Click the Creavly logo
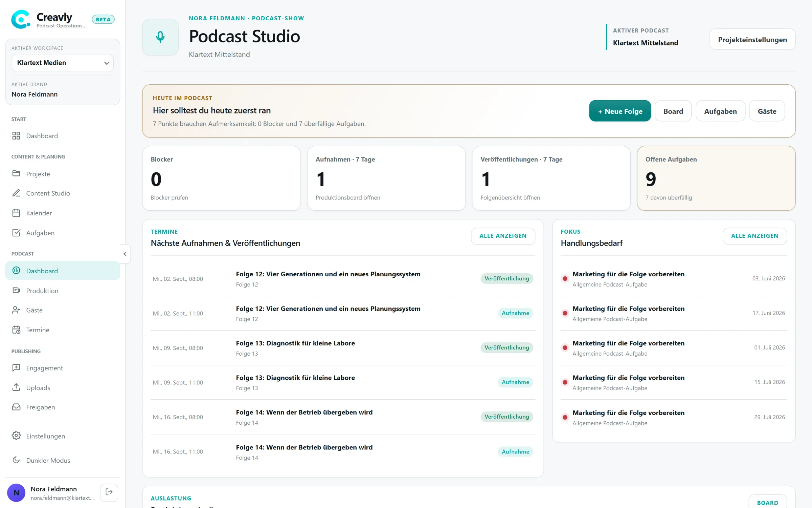812x508 pixels. click(x=20, y=20)
